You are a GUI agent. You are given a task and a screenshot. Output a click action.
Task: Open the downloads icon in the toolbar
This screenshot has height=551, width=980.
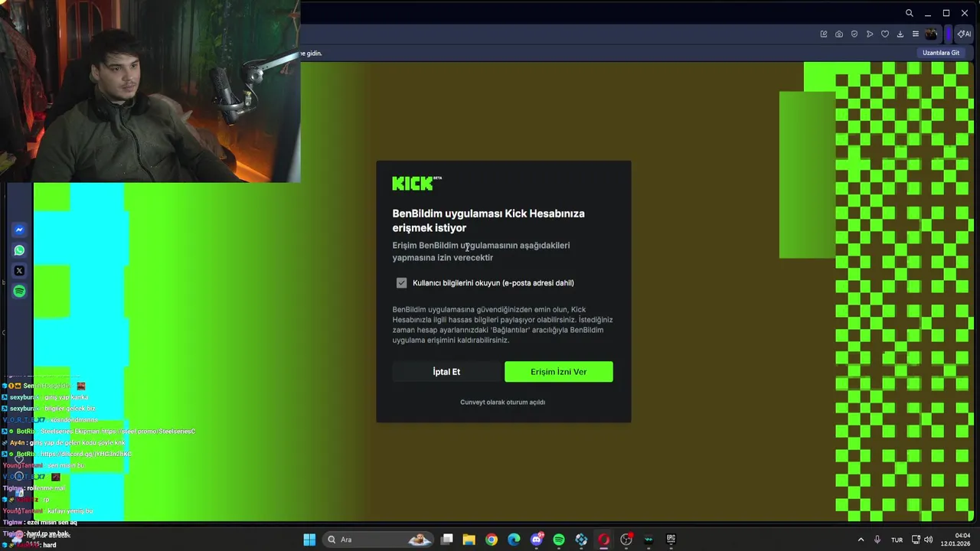[x=900, y=34]
